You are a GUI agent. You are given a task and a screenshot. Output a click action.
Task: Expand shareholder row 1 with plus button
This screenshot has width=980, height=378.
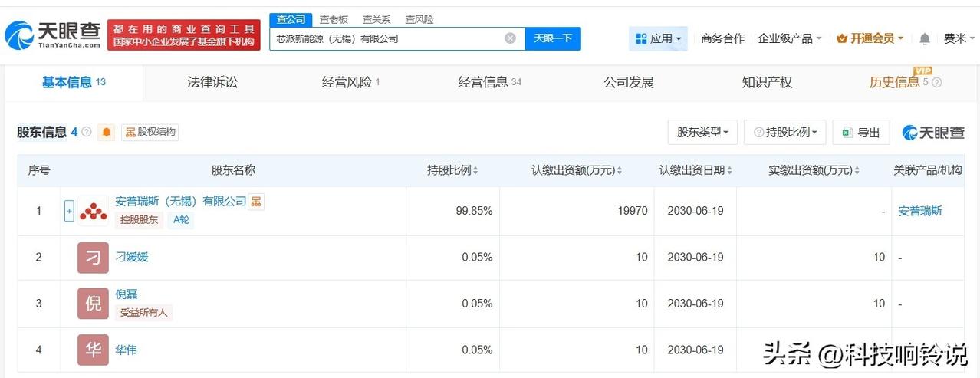(69, 211)
